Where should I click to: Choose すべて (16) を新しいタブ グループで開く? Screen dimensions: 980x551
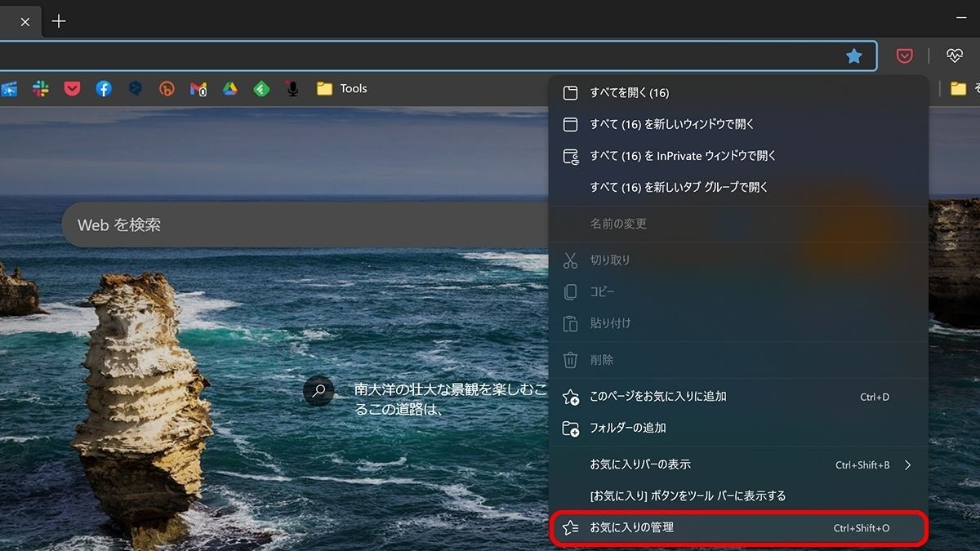(738, 188)
